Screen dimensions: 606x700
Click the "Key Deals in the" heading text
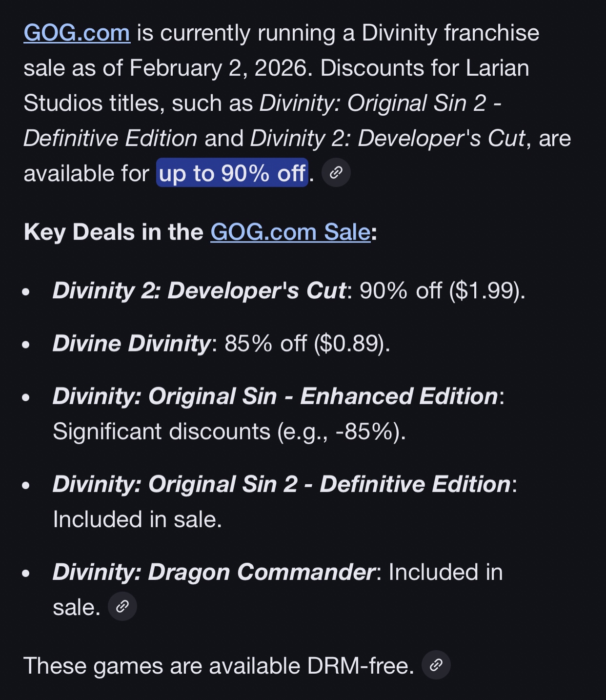pos(114,232)
